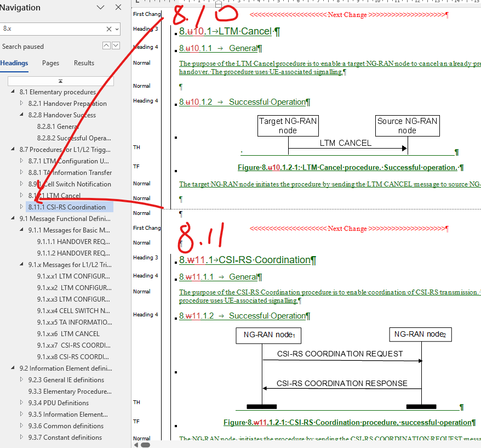Screen dimensions: 481x448
Task: Go to the next search result
Action: [x=116, y=46]
